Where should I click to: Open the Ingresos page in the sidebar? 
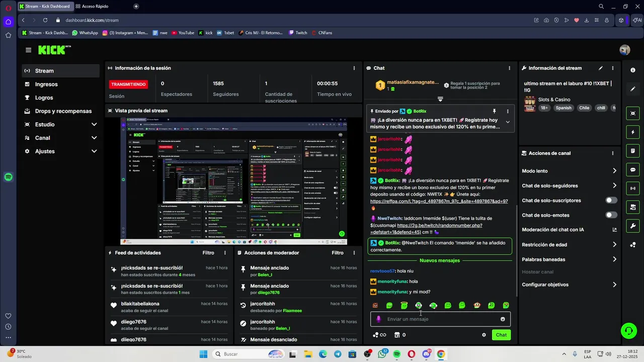click(x=61, y=84)
